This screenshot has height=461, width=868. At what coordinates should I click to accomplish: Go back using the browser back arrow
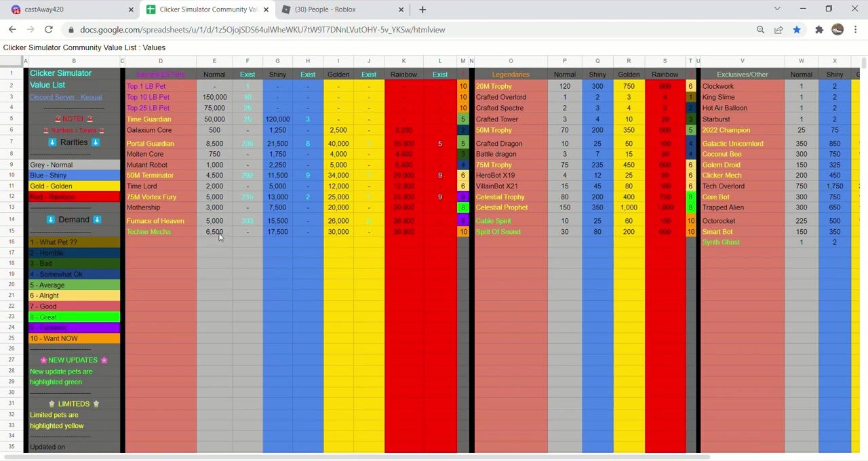tap(12, 30)
